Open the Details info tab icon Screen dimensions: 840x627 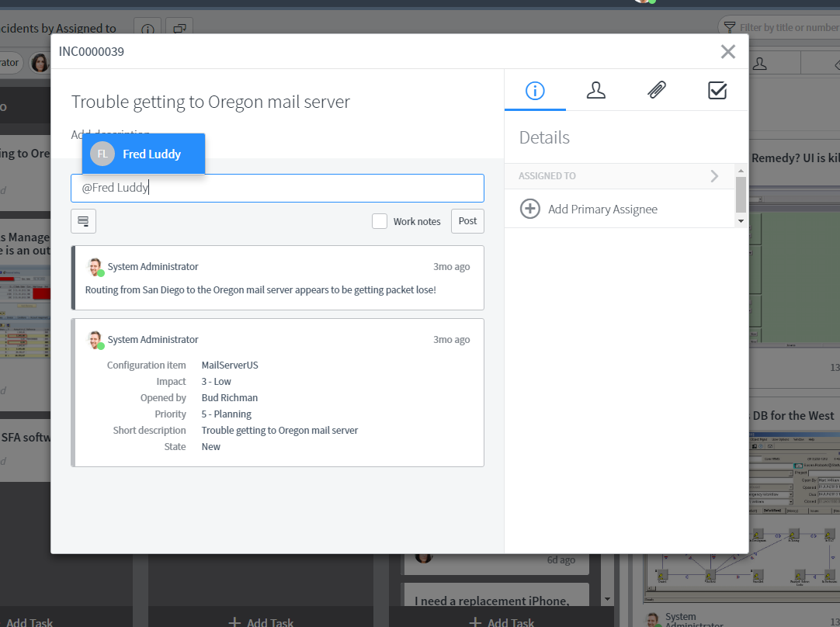[x=535, y=91]
